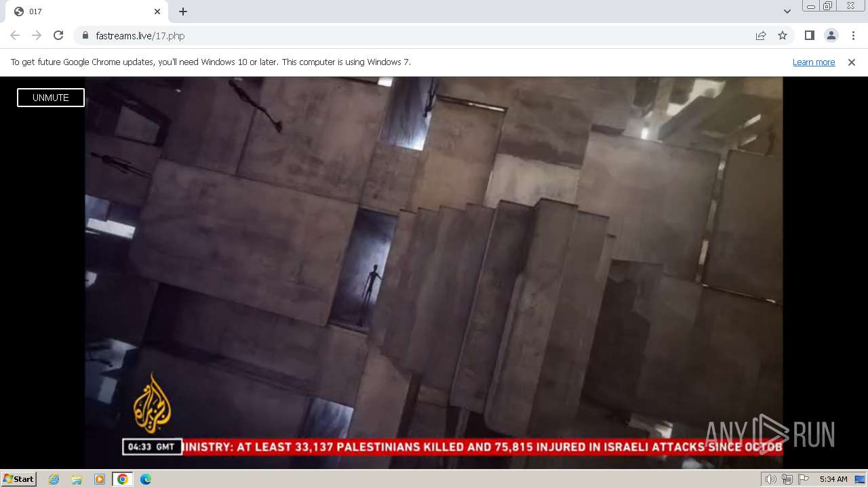The height and width of the screenshot is (488, 868).
Task: Open Action Center flag icon
Action: click(803, 479)
